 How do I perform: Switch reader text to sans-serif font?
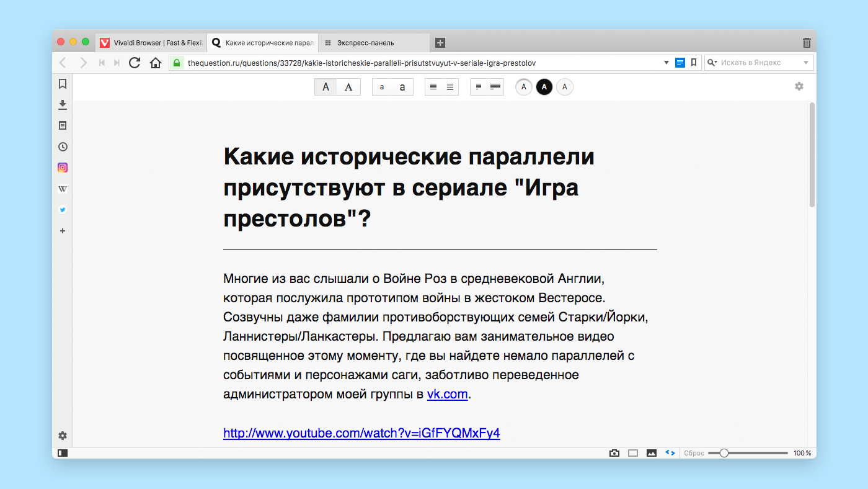[x=326, y=87]
